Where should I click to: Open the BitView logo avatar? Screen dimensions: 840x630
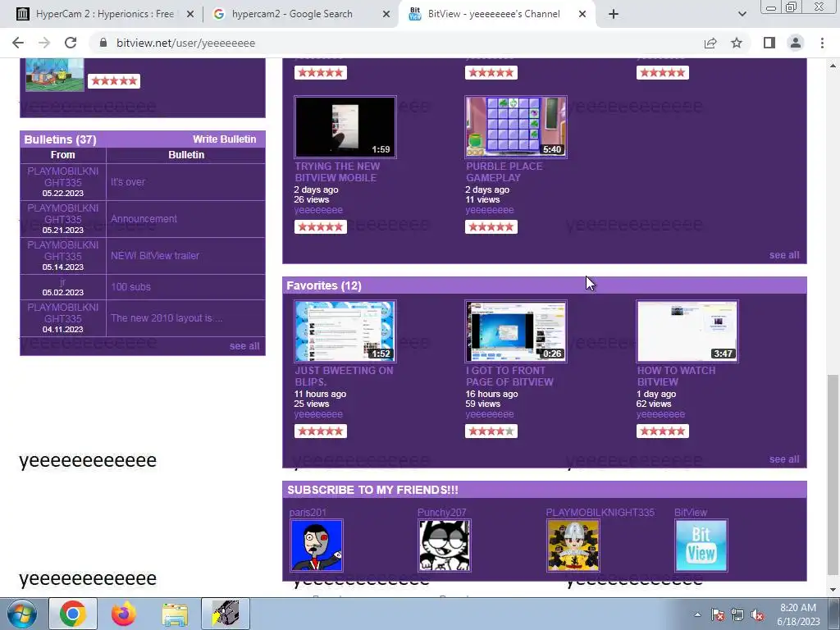(701, 546)
